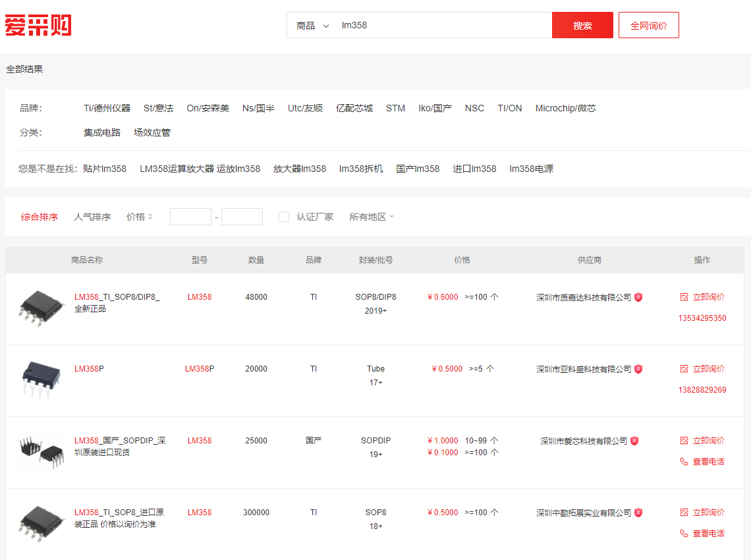751x560 pixels.
Task: Expand the 所有地区 region dropdown
Action: click(371, 217)
